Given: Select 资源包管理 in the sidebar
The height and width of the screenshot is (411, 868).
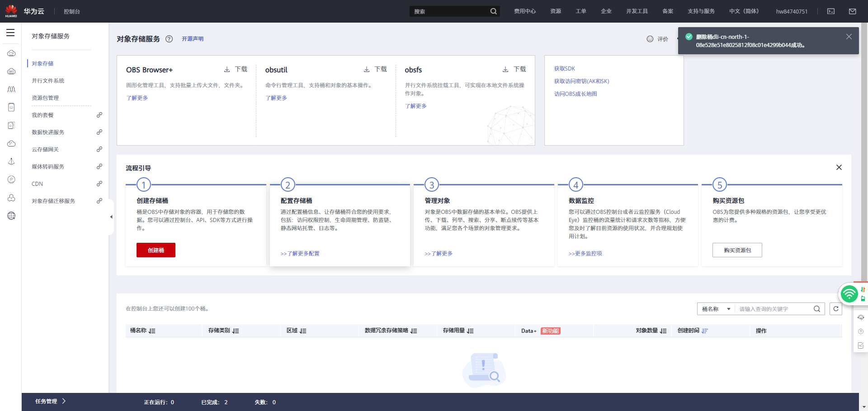Looking at the screenshot, I should coord(45,98).
